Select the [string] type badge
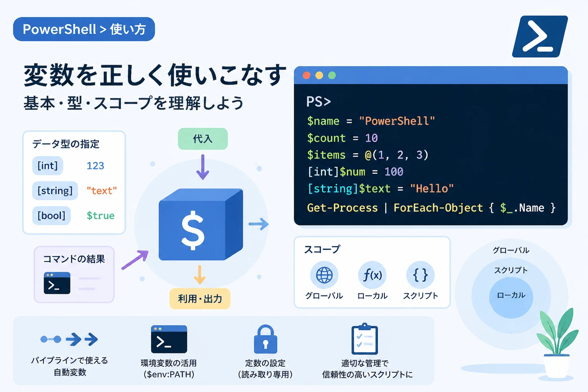588x392 pixels. pyautogui.click(x=55, y=191)
